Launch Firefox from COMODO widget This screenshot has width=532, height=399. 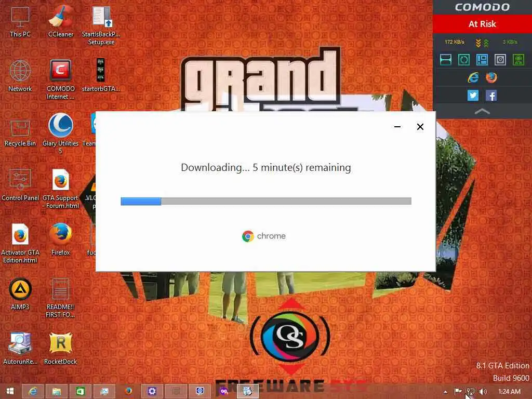tap(491, 78)
